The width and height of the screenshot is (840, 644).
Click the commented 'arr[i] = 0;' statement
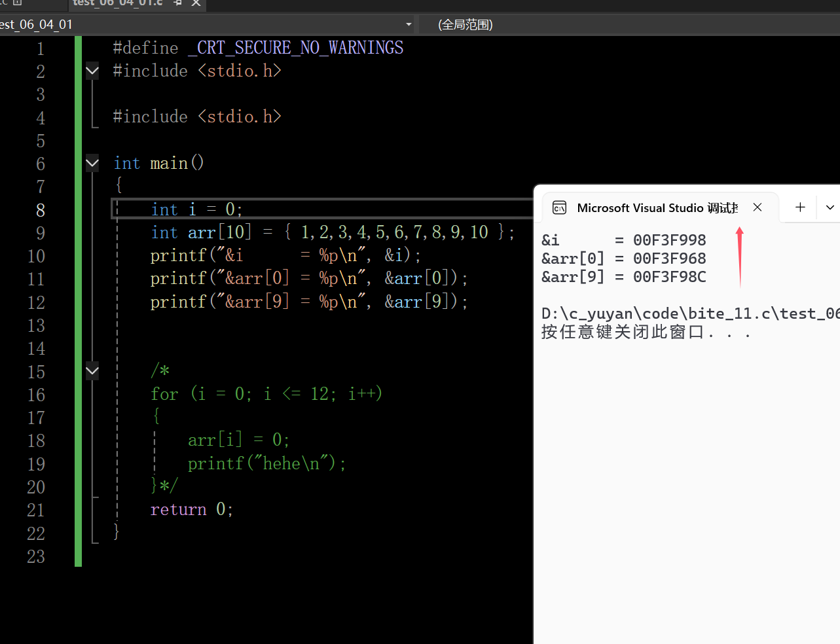coord(238,440)
